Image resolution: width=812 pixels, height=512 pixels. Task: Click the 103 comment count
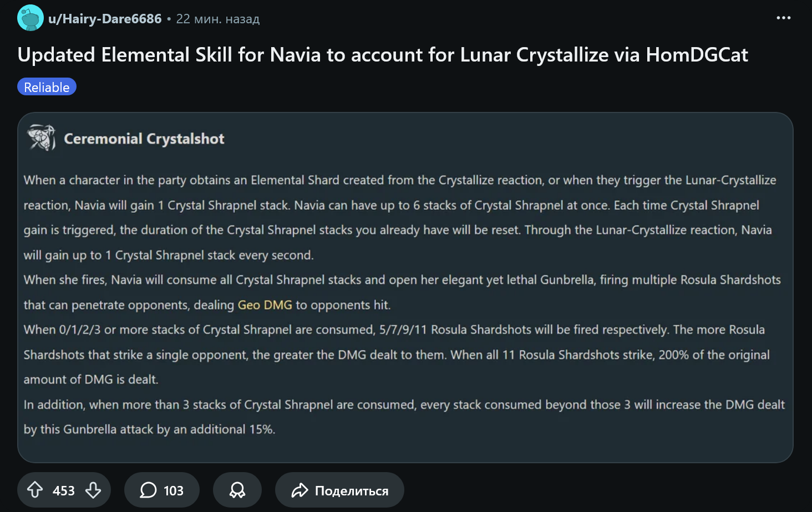point(173,490)
